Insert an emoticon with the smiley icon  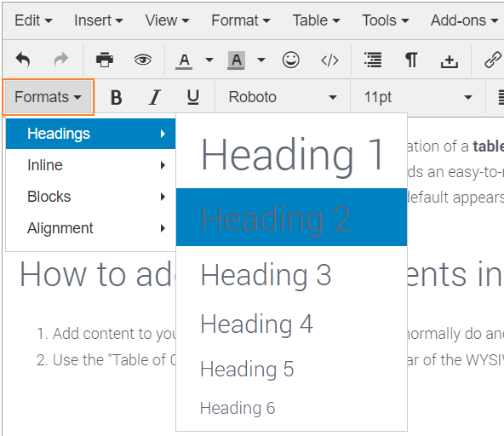(x=291, y=60)
